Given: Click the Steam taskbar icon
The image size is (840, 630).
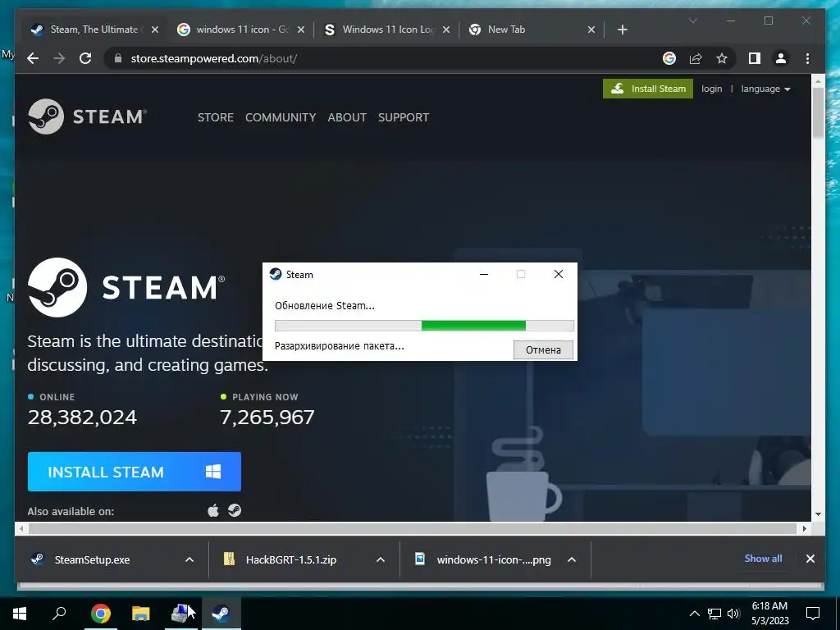Looking at the screenshot, I should [x=221, y=614].
